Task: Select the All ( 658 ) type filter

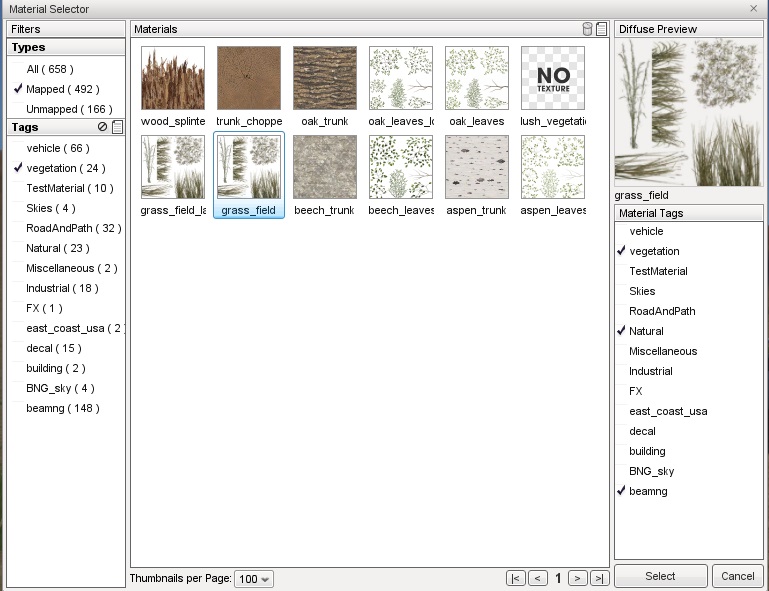Action: [x=50, y=69]
